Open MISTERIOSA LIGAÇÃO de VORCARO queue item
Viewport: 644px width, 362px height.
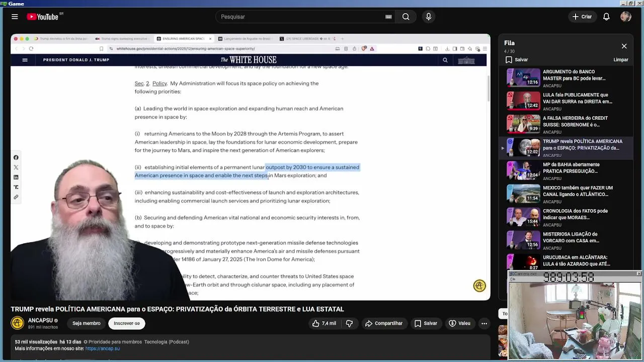pyautogui.click(x=566, y=240)
